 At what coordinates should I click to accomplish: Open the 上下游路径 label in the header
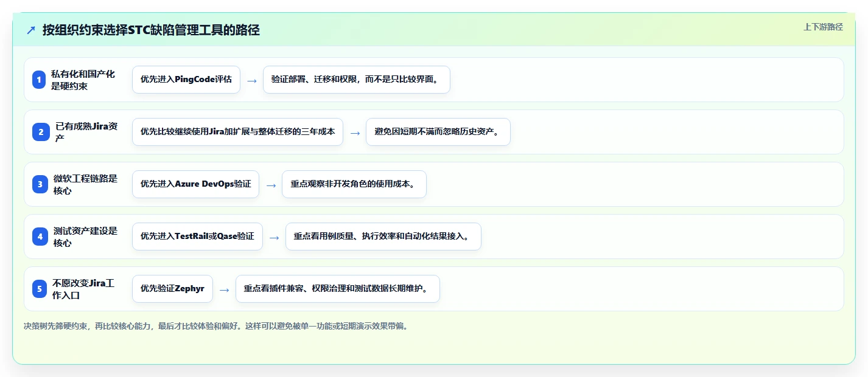point(823,27)
